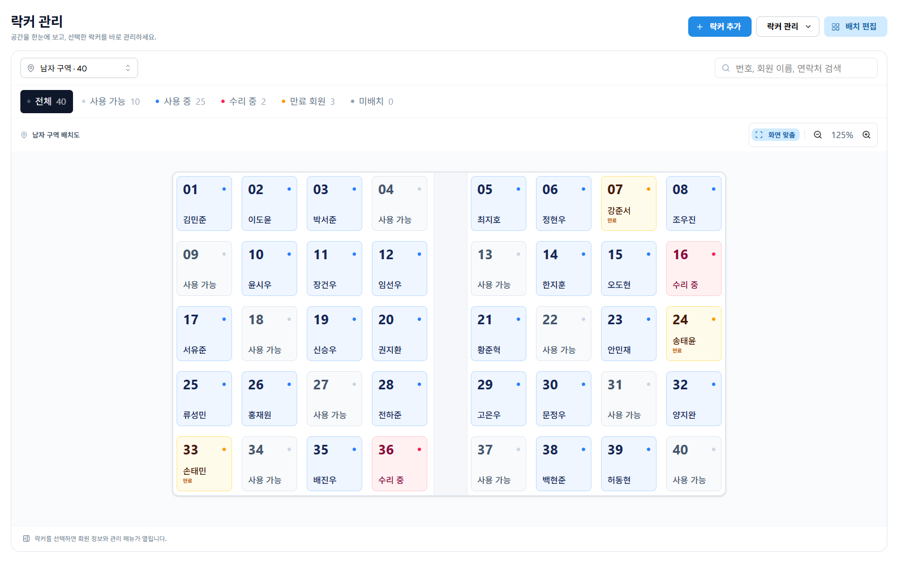Image resolution: width=901 pixels, height=588 pixels.
Task: Click the search magnifier icon
Action: [726, 68]
